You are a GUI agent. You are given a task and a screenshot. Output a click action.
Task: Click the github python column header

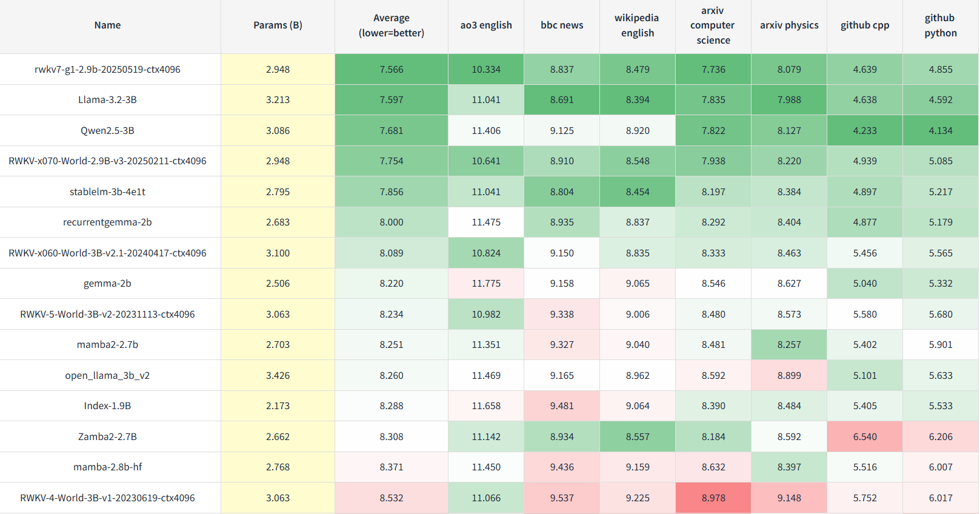(940, 25)
